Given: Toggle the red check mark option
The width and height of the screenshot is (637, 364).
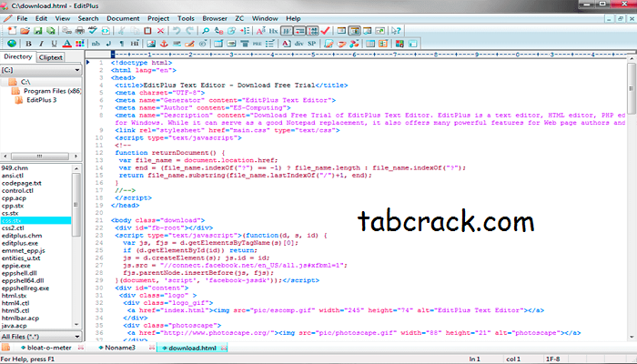Looking at the screenshot, I should pos(325,30).
